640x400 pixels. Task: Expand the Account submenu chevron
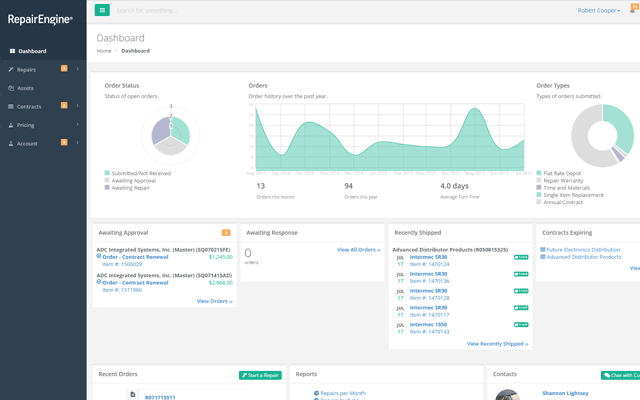(x=78, y=143)
